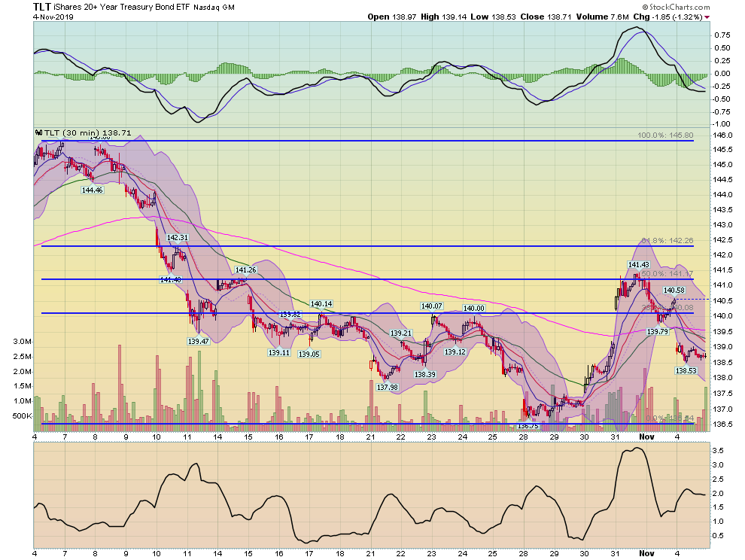Click the 3.5 lower indicator axis label
The width and height of the screenshot is (745, 560).
(x=718, y=451)
